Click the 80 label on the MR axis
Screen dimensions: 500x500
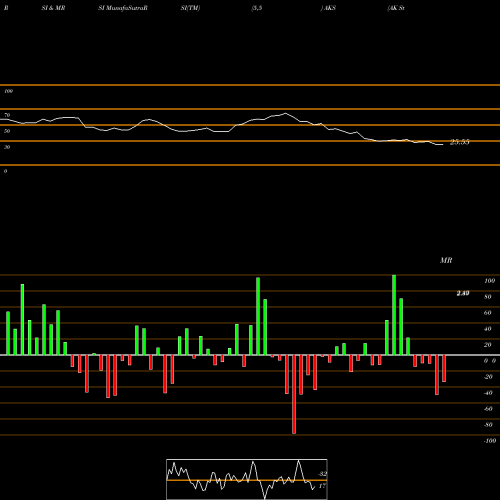[488, 297]
